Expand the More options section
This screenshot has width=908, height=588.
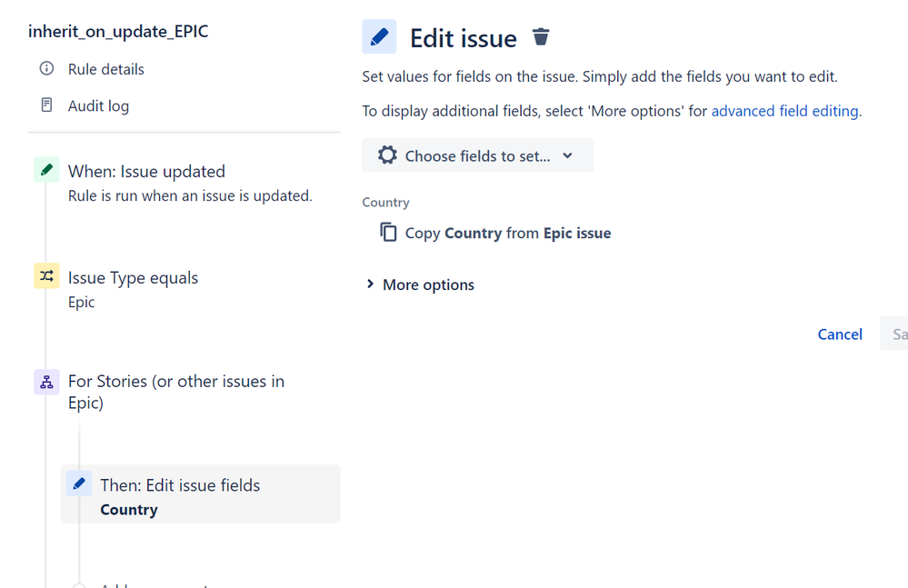(420, 284)
